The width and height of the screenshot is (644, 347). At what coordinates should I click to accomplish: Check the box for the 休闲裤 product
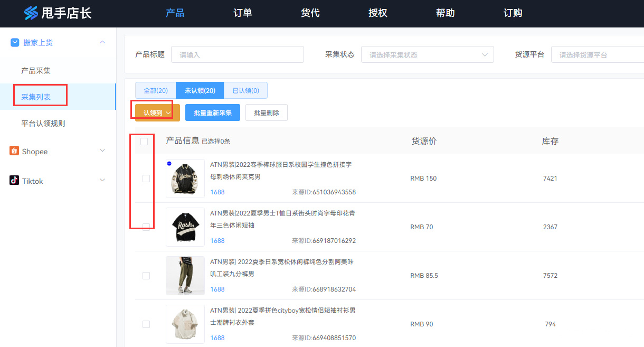click(x=146, y=276)
